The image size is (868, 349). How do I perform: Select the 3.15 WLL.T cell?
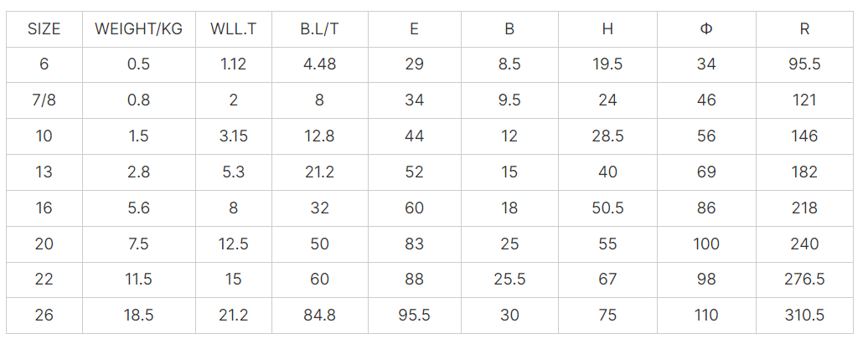point(233,136)
